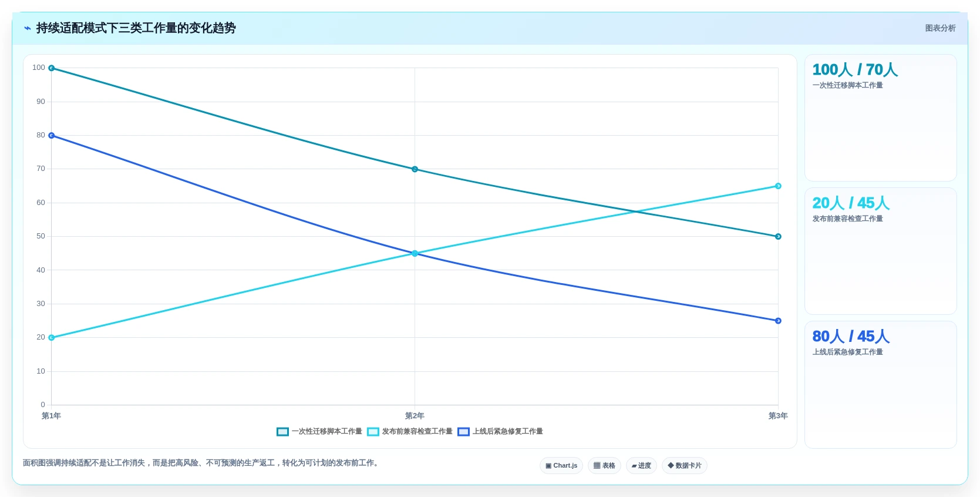Click the 进度 tag
Screen dimensions: 980x497
pos(641,465)
